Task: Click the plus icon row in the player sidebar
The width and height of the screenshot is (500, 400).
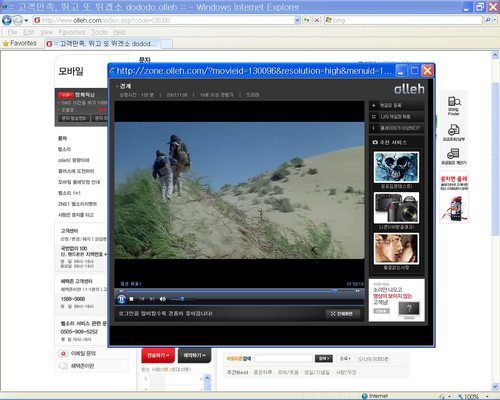Action: (x=397, y=105)
